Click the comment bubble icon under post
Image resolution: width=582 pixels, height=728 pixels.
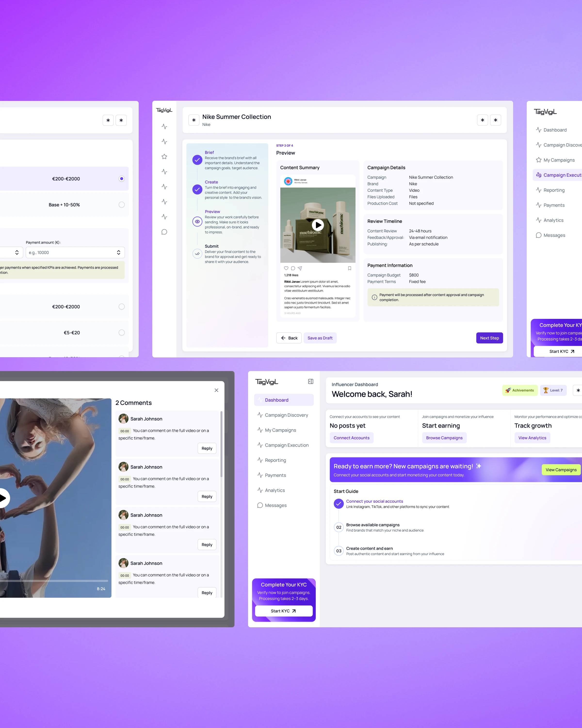293,268
